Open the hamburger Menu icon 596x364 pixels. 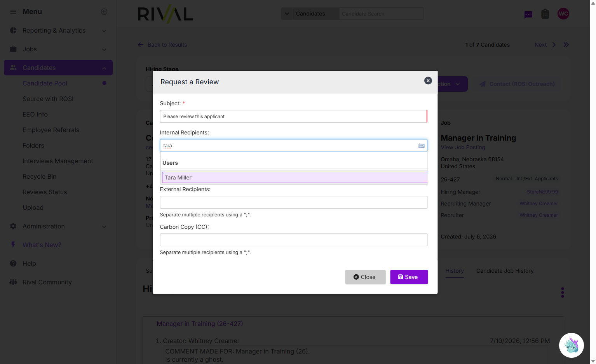13,12
